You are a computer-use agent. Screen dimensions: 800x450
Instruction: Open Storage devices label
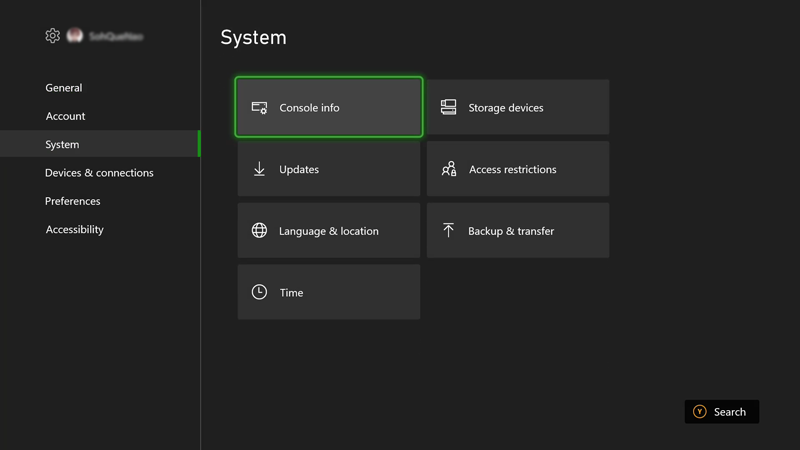point(506,108)
